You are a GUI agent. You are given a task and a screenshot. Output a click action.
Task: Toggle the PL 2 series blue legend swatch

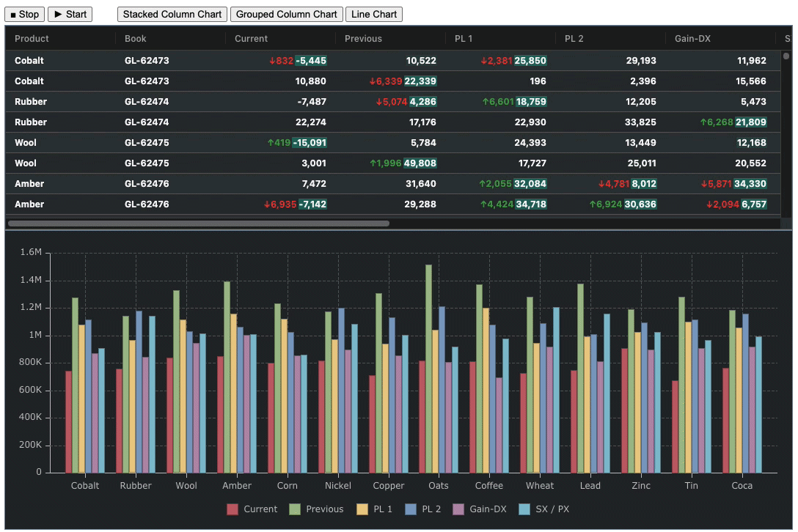coord(411,509)
